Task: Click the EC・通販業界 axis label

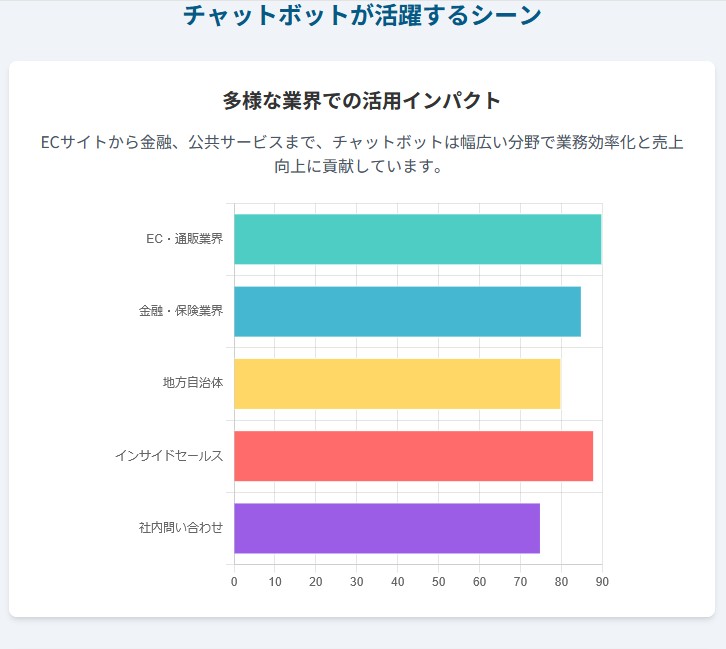Action: pyautogui.click(x=184, y=239)
